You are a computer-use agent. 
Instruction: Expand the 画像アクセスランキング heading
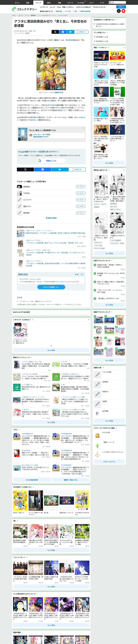click(103, 312)
